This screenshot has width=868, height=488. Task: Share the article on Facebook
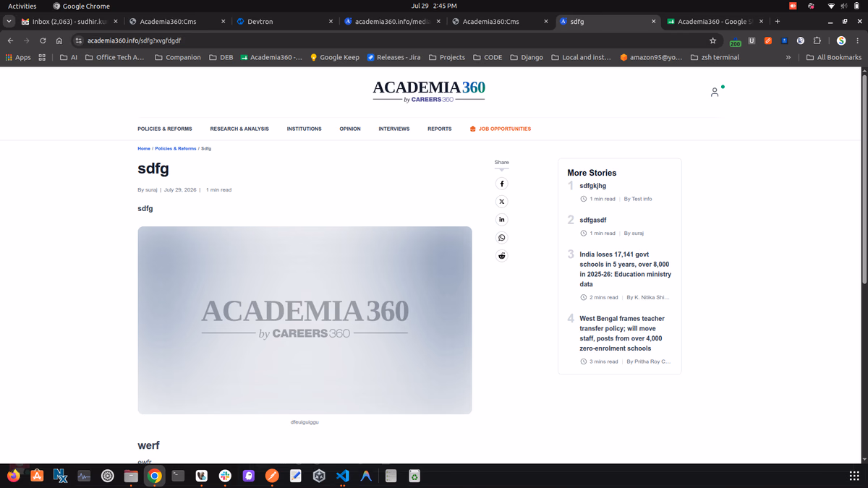click(501, 184)
